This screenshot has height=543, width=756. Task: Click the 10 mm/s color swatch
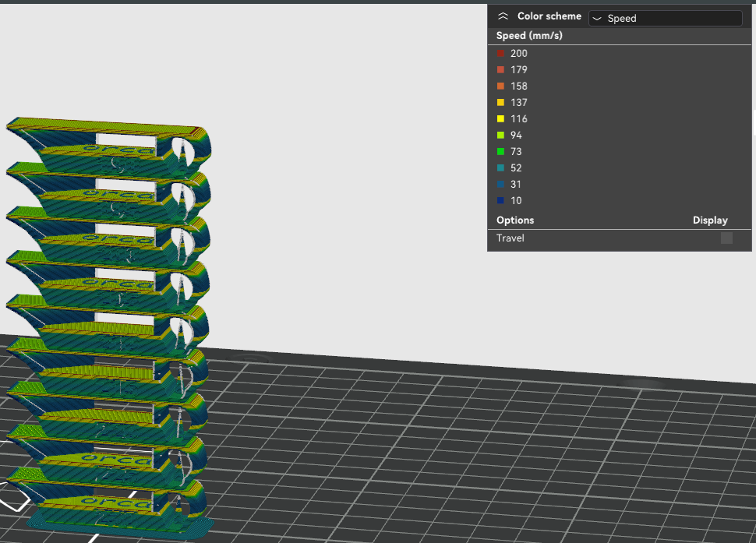click(500, 201)
